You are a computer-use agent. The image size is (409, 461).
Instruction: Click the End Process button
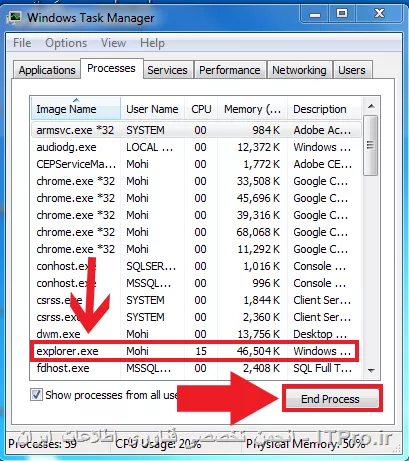coord(331,399)
